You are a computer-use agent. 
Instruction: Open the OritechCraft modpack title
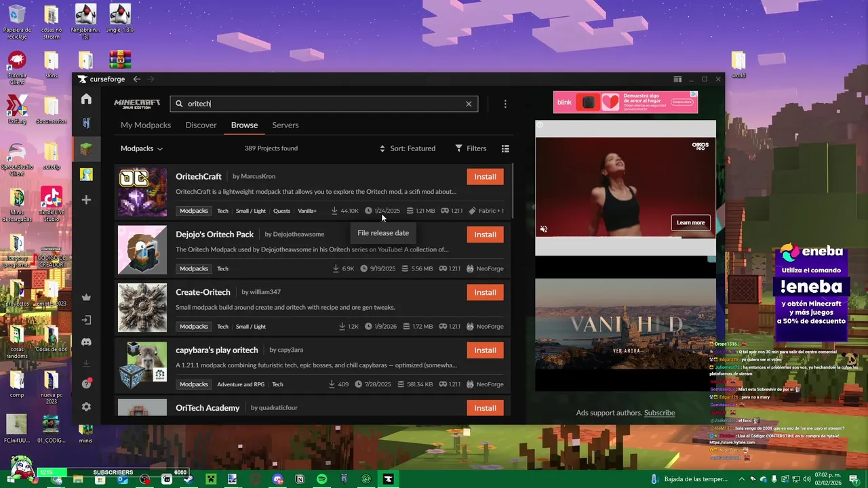click(199, 177)
